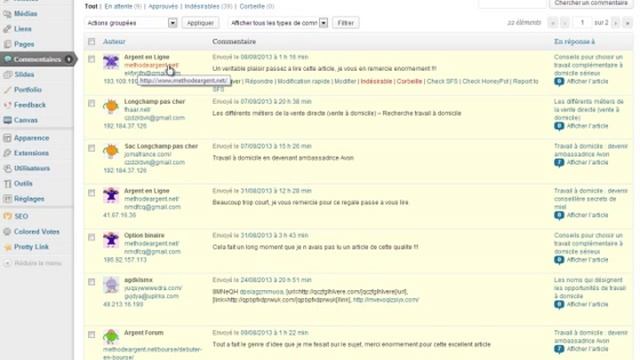Click Répondre on first comment
This screenshot has height=360, width=640.
point(259,81)
